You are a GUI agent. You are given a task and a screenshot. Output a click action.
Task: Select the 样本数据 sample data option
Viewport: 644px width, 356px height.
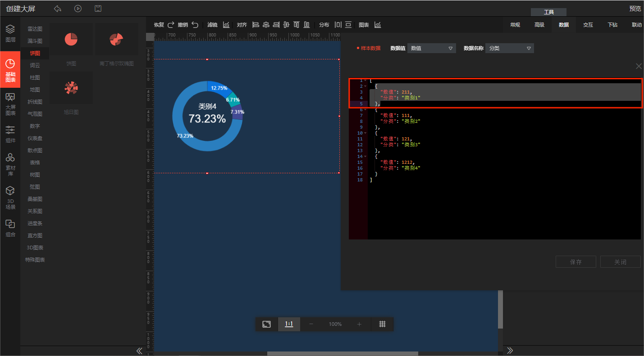[x=369, y=48]
